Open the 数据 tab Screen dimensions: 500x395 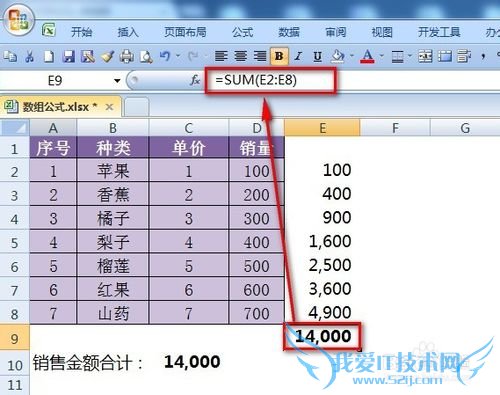tap(289, 32)
